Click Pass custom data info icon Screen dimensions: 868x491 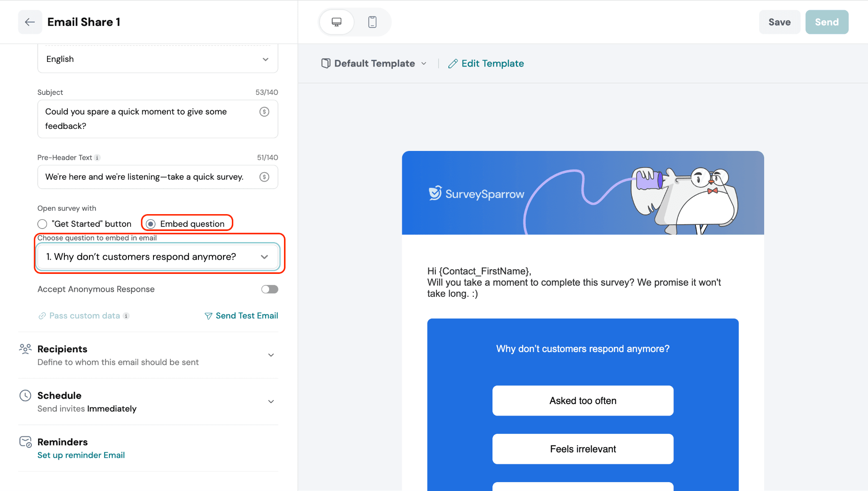pyautogui.click(x=126, y=316)
